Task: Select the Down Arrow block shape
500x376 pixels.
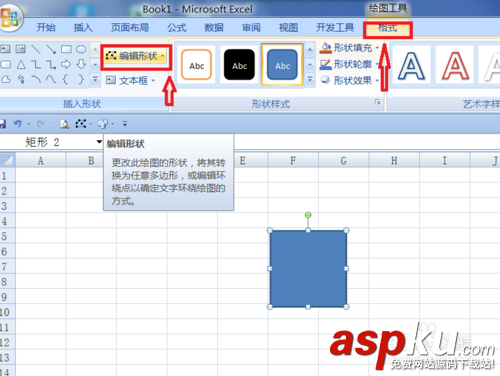Action: tap(81, 64)
